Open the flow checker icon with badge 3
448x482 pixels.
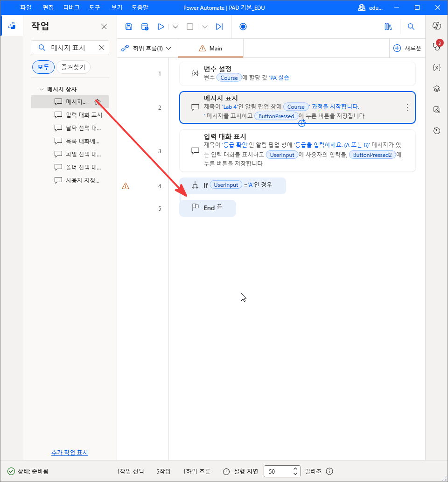pyautogui.click(x=437, y=46)
